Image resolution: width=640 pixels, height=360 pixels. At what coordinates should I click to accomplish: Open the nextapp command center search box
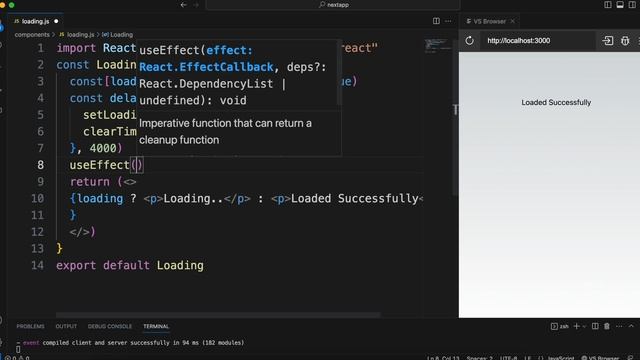(x=333, y=5)
